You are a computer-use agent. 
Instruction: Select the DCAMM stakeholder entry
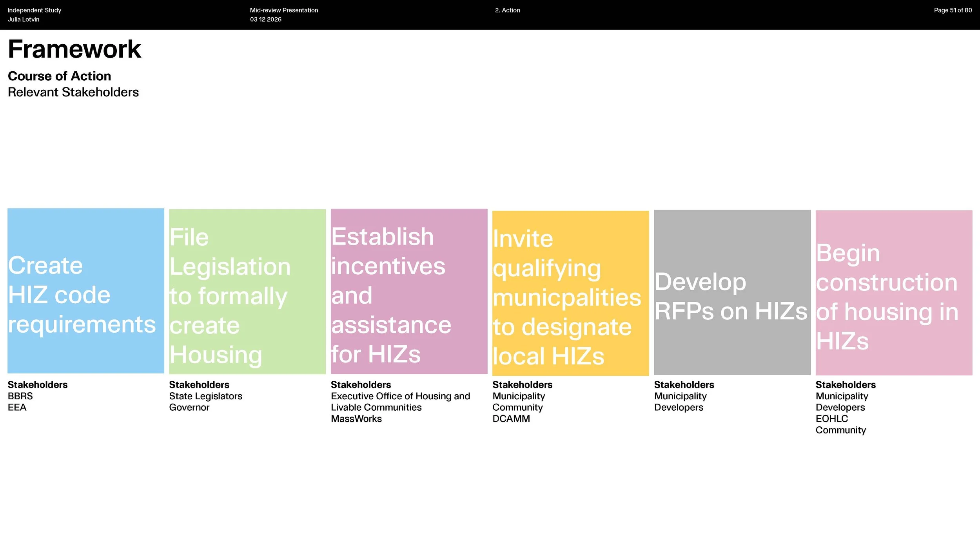pos(511,419)
